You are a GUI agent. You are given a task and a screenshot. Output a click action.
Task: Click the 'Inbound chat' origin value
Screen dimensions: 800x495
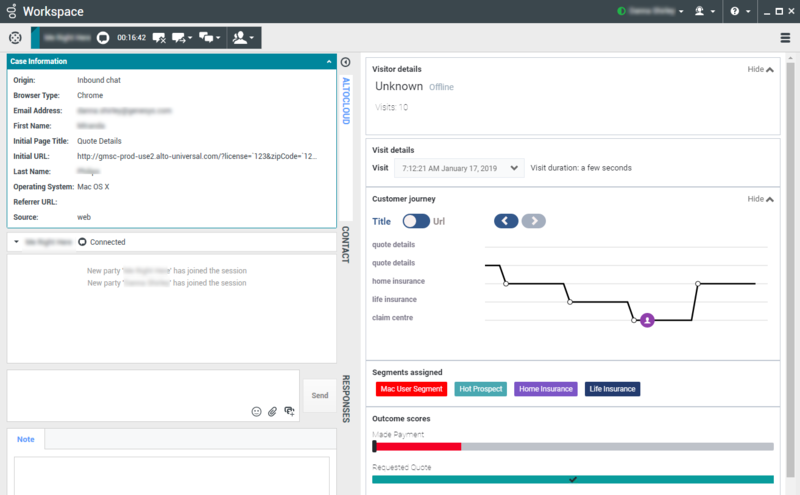click(x=99, y=80)
